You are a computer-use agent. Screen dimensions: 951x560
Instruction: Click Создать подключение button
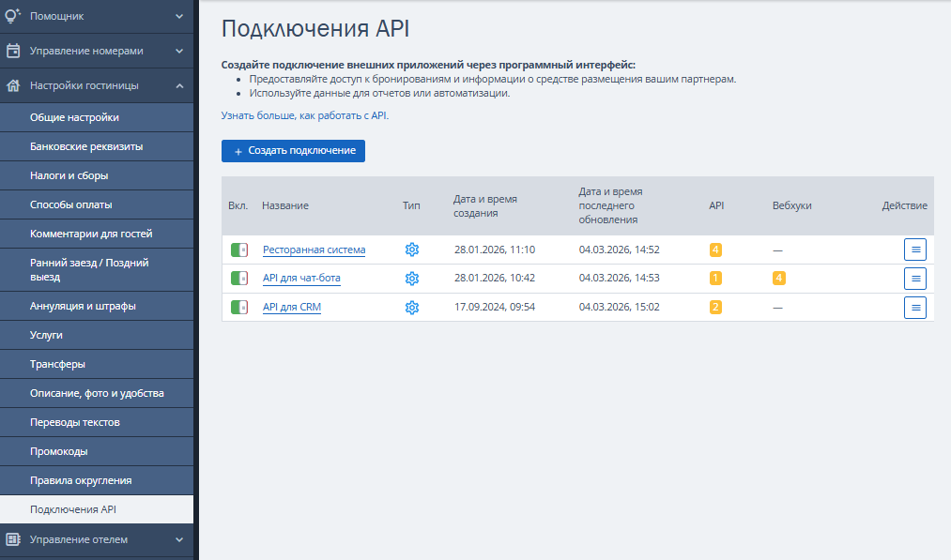coord(293,151)
